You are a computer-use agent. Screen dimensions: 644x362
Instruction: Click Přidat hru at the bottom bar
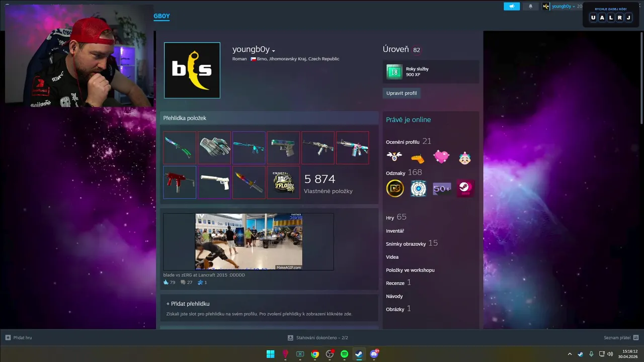[19, 337]
